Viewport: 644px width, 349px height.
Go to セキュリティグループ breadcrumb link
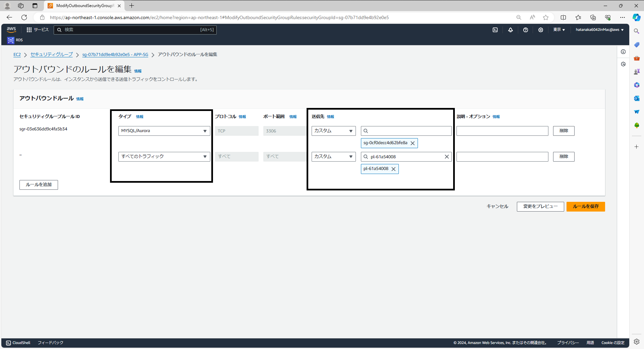point(52,55)
